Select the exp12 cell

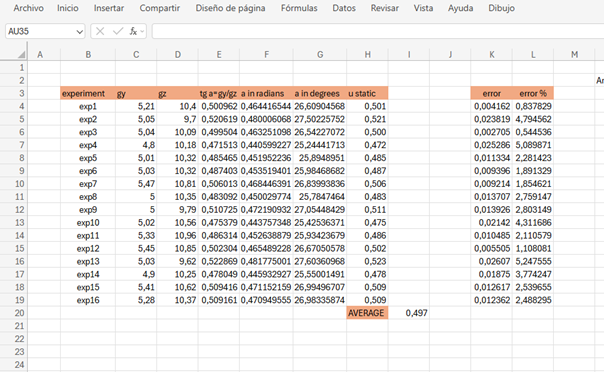(x=88, y=249)
